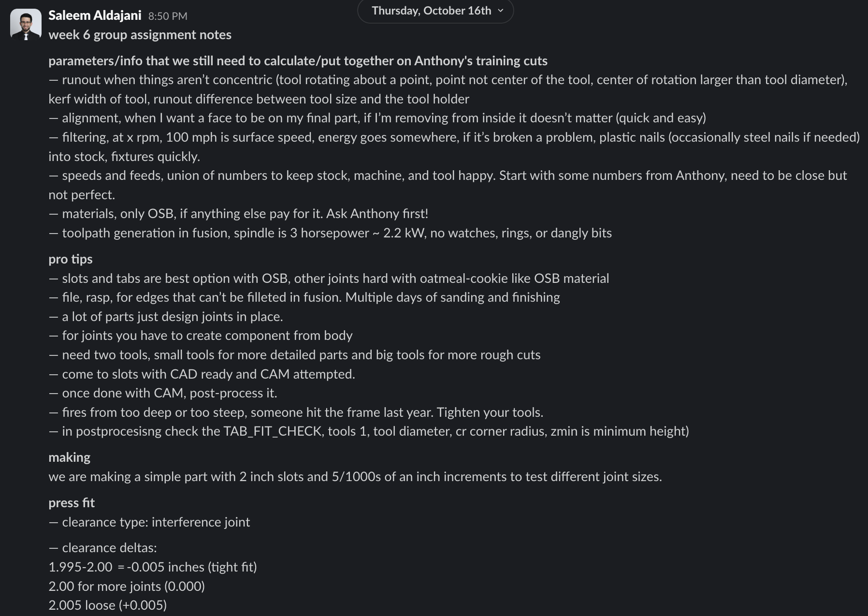The height and width of the screenshot is (616, 868).
Task: Click the "a lot of parts just design joints" line
Action: 172,317
